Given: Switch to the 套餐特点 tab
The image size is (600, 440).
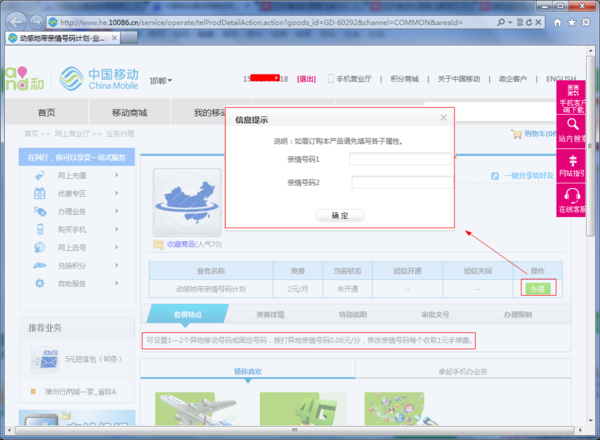Looking at the screenshot, I should coord(188,315).
